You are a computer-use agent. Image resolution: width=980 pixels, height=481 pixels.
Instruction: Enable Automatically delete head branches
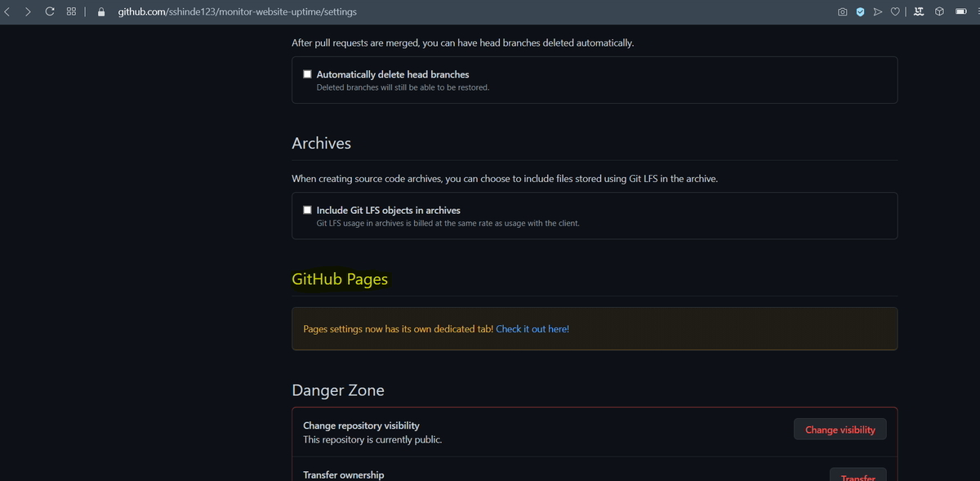[307, 73]
